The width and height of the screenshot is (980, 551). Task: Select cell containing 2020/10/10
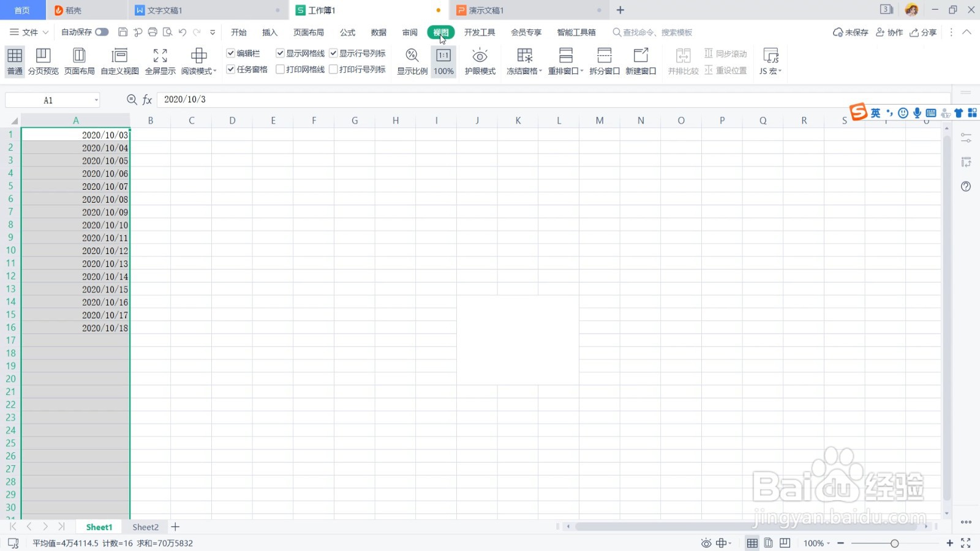point(75,225)
